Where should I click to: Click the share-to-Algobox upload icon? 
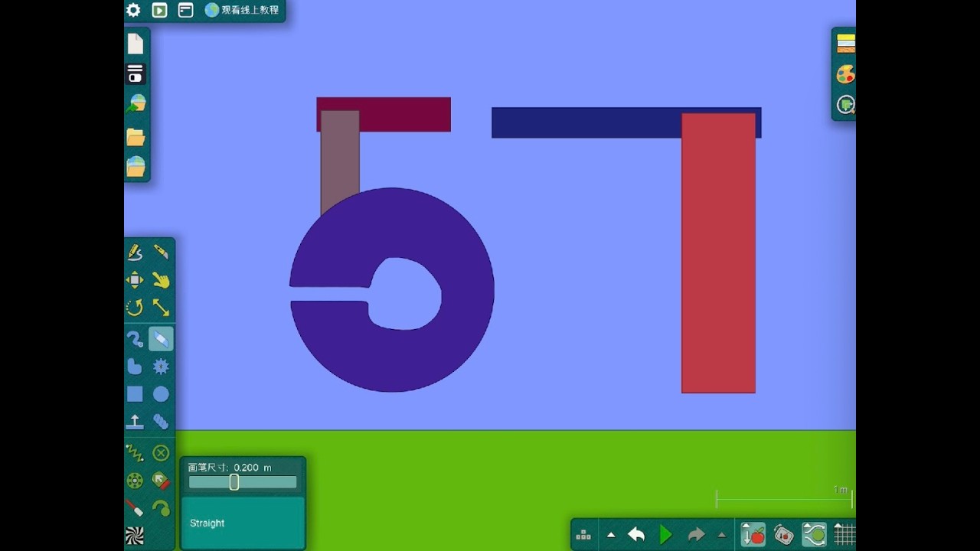136,104
